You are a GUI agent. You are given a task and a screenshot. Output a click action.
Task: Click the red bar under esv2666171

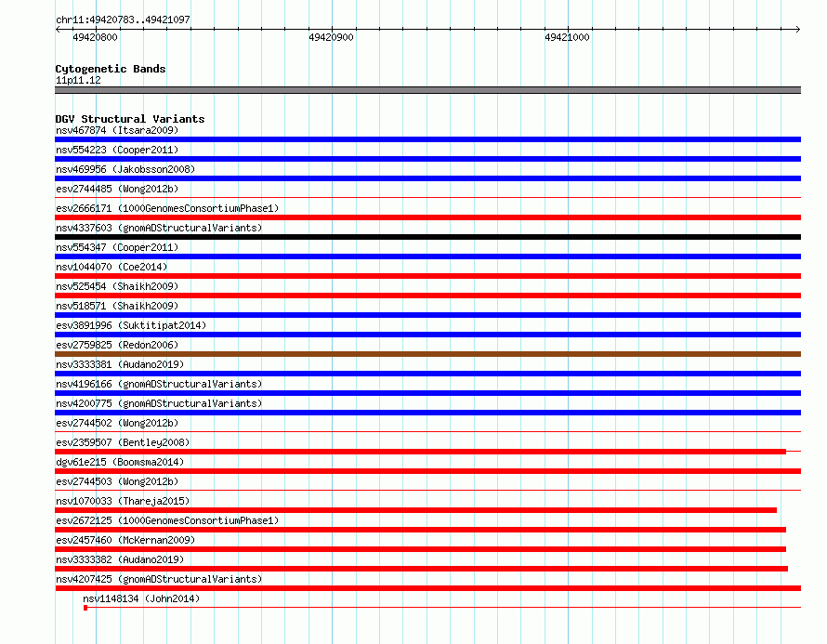pyautogui.click(x=427, y=217)
